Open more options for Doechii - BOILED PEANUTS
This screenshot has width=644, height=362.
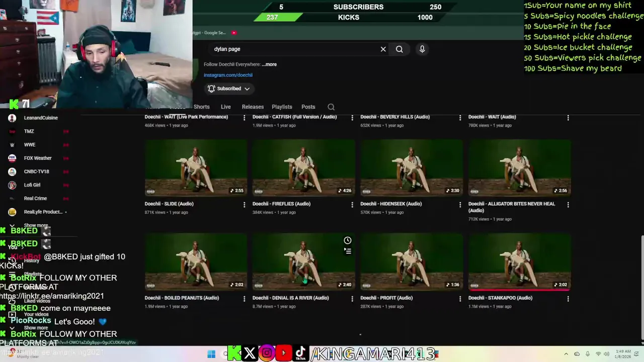[244, 299]
